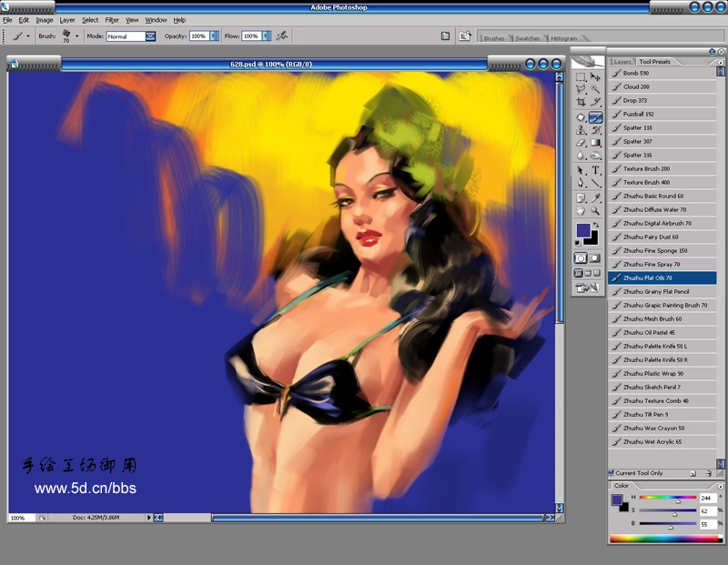Select the Path Selection arrow tool
728x565 pixels.
pyautogui.click(x=581, y=170)
